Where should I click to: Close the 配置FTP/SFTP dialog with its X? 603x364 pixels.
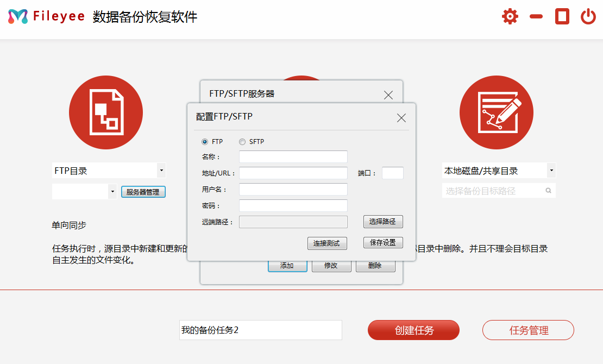point(401,117)
